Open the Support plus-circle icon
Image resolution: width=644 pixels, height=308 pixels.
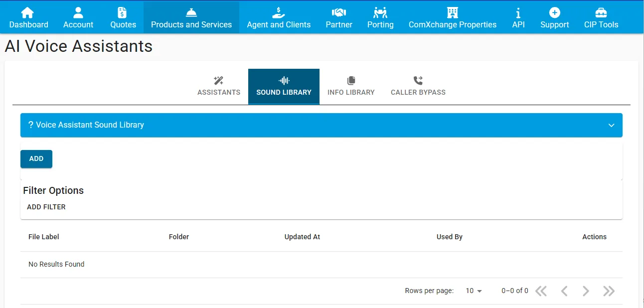pos(555,12)
